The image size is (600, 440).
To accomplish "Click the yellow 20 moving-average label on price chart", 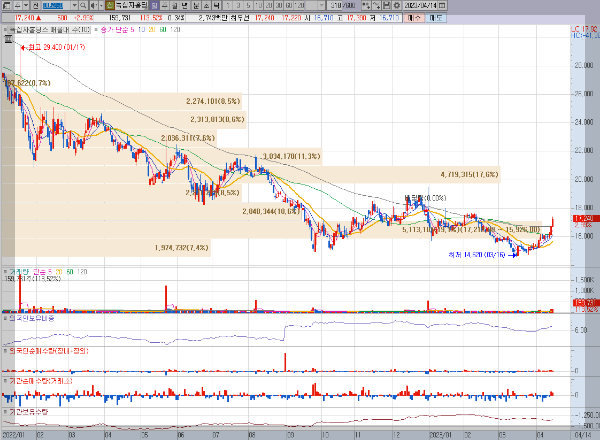I will pyautogui.click(x=152, y=29).
